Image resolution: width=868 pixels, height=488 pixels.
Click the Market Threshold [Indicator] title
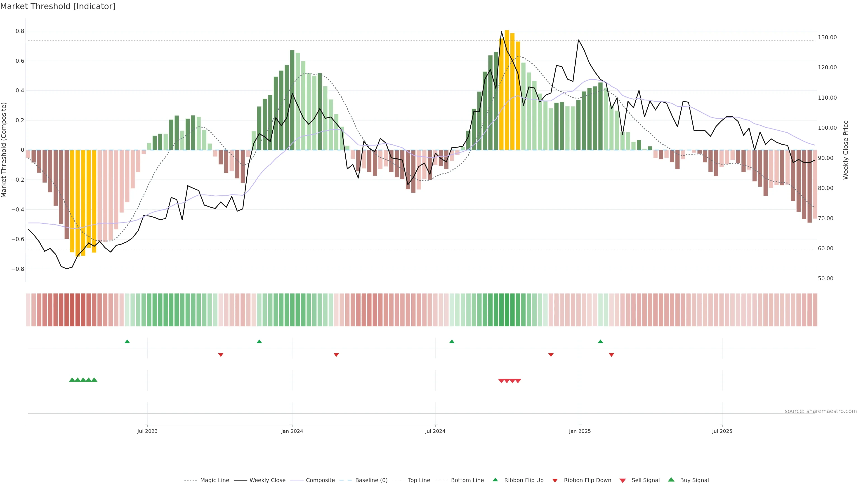point(58,6)
